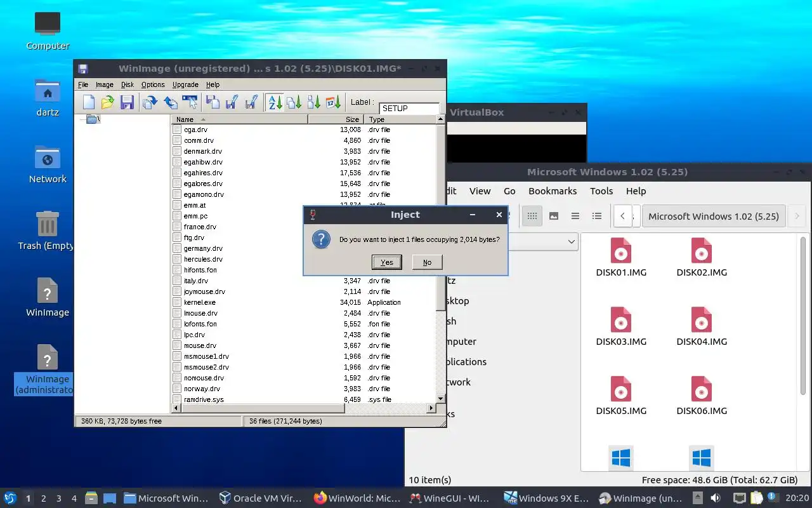Select the DISK04.IMG file icon

tap(702, 319)
